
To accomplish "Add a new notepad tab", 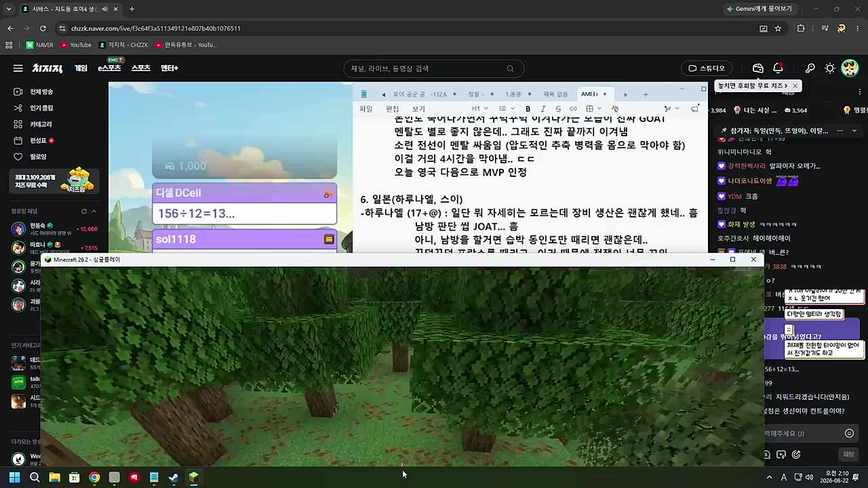I will (646, 94).
